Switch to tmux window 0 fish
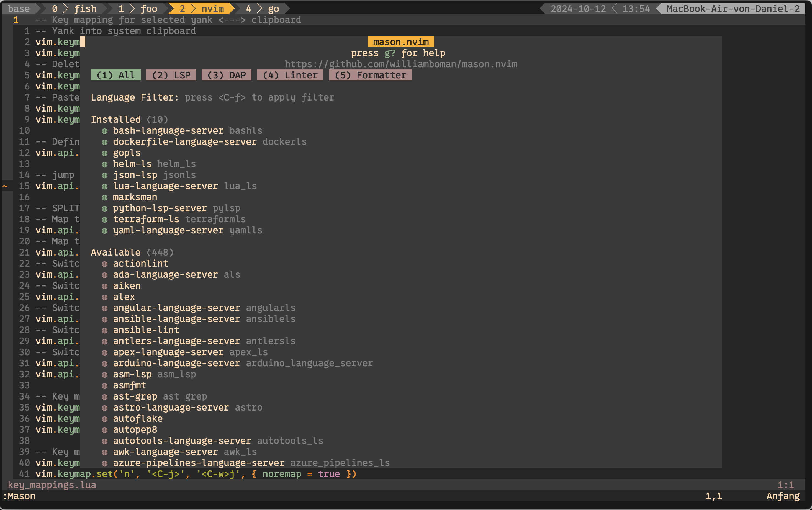The image size is (812, 510). (74, 8)
